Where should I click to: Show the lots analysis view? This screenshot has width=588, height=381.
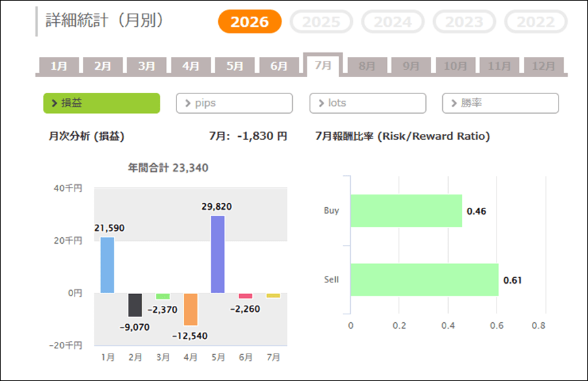(368, 103)
